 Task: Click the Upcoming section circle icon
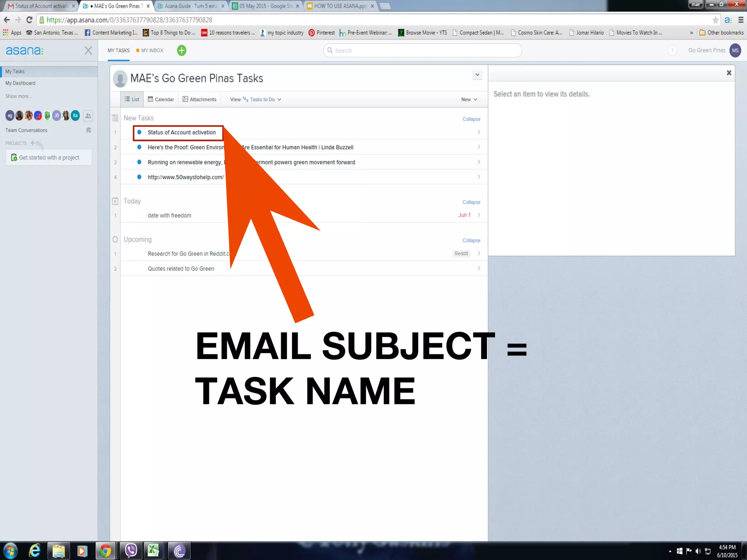coord(115,240)
